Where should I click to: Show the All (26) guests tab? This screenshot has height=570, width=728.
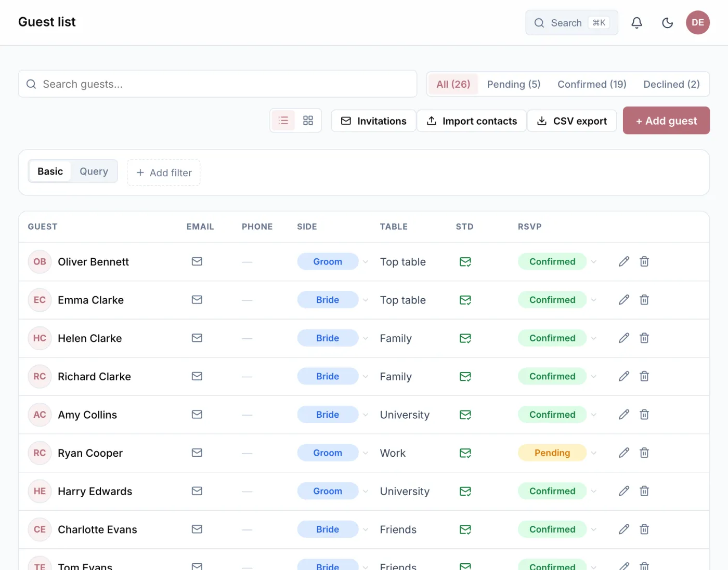tap(453, 84)
